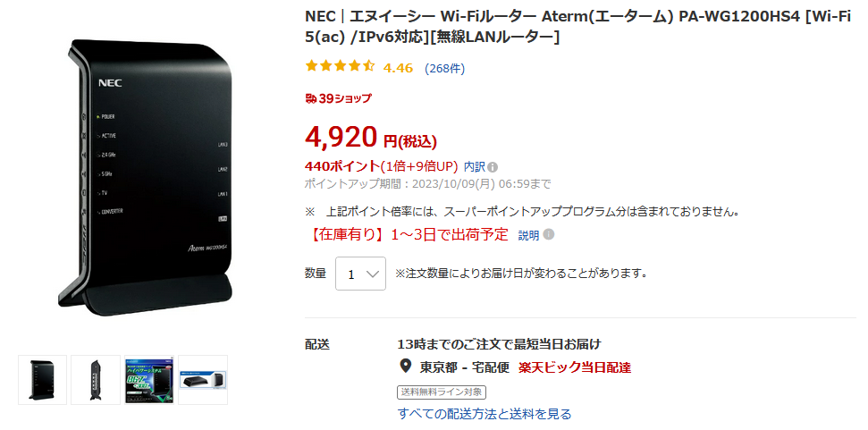Click the 39ショップ truck icon
The image size is (868, 430).
point(312,98)
